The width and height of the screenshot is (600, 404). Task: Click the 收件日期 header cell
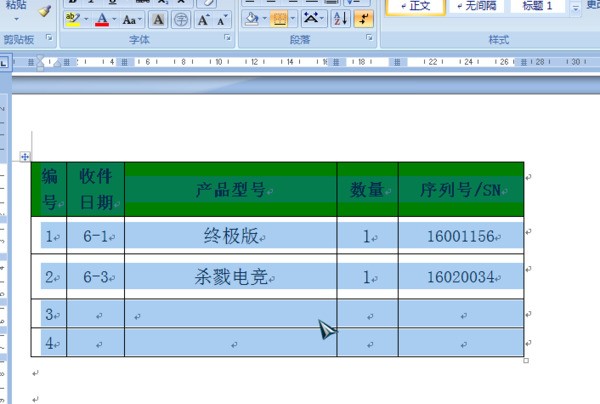click(96, 189)
